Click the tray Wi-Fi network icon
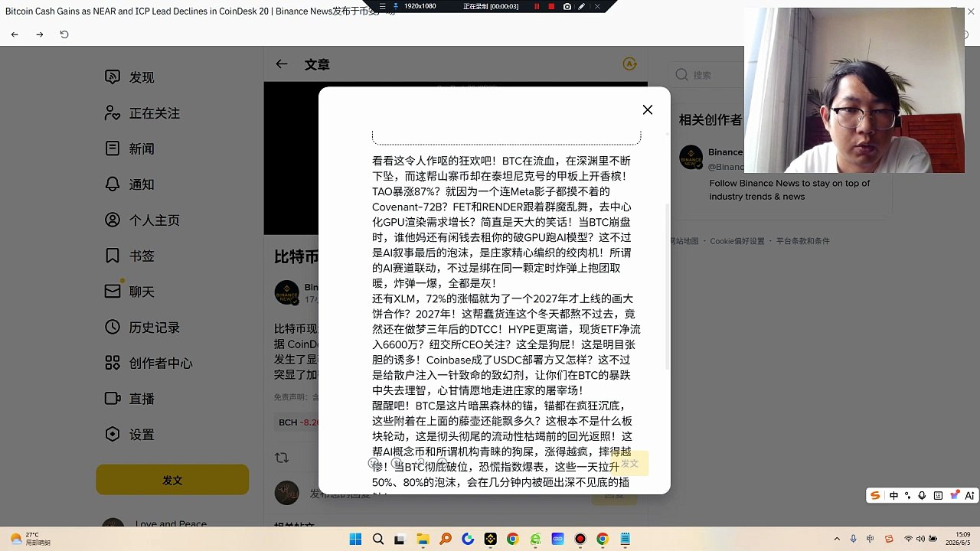This screenshot has width=980, height=551. tap(908, 539)
